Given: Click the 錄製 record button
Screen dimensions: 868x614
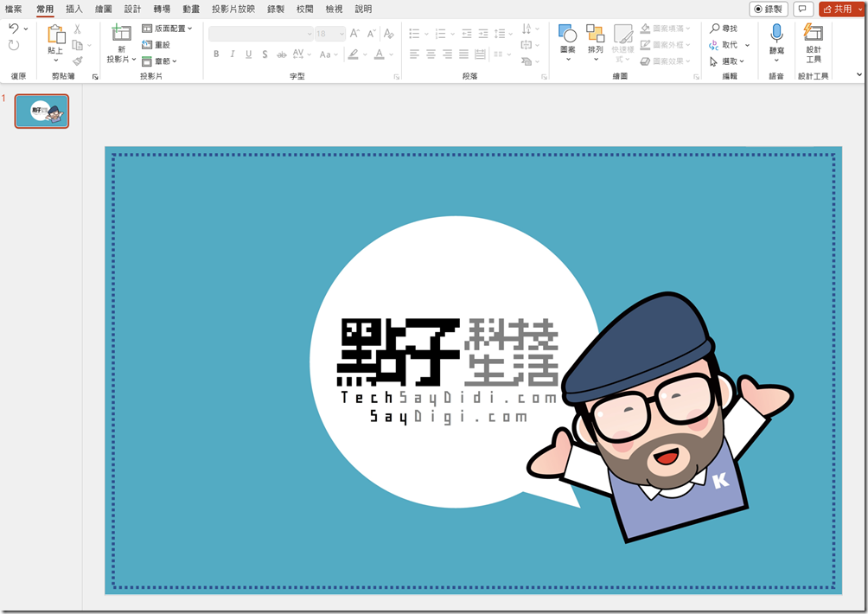Looking at the screenshot, I should tap(769, 10).
